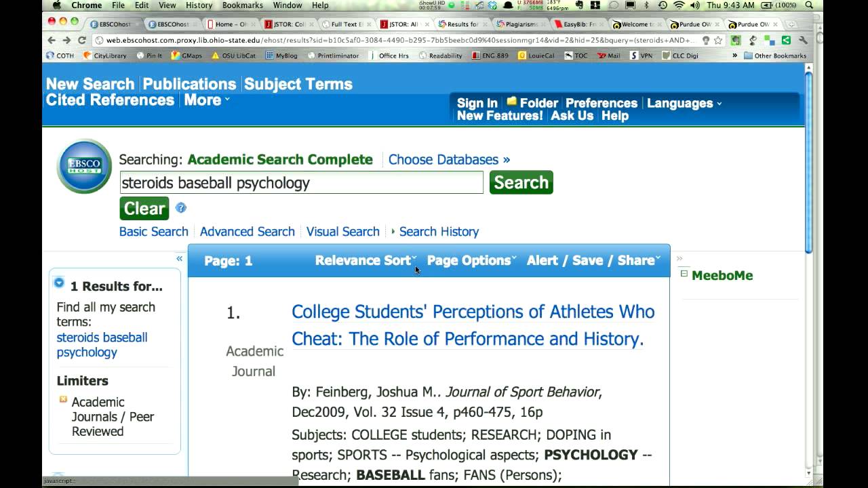Click the search help question mark icon
This screenshot has width=868, height=488.
(181, 208)
